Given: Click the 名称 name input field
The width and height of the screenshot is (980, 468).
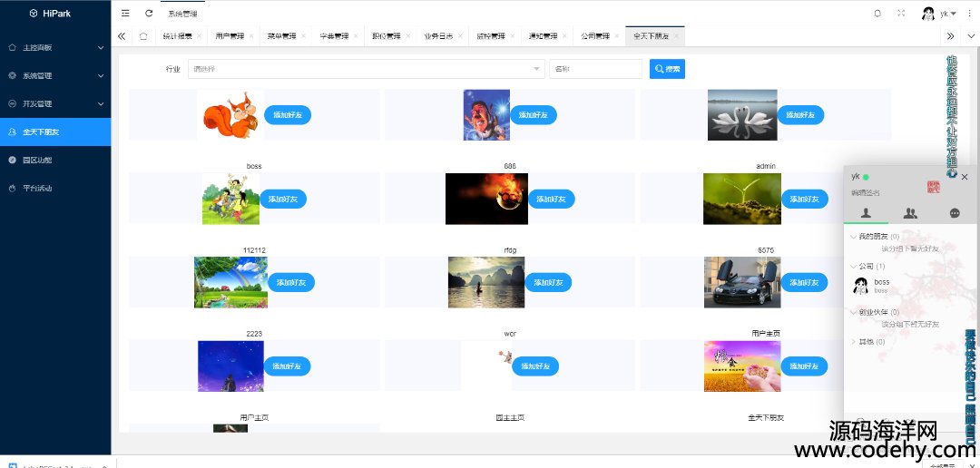Looking at the screenshot, I should click(x=595, y=69).
